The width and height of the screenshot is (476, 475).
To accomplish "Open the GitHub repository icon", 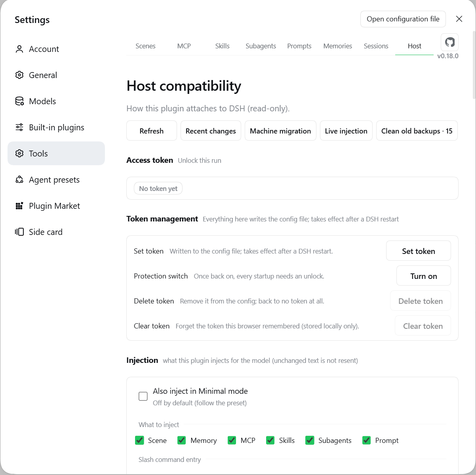I will (449, 42).
